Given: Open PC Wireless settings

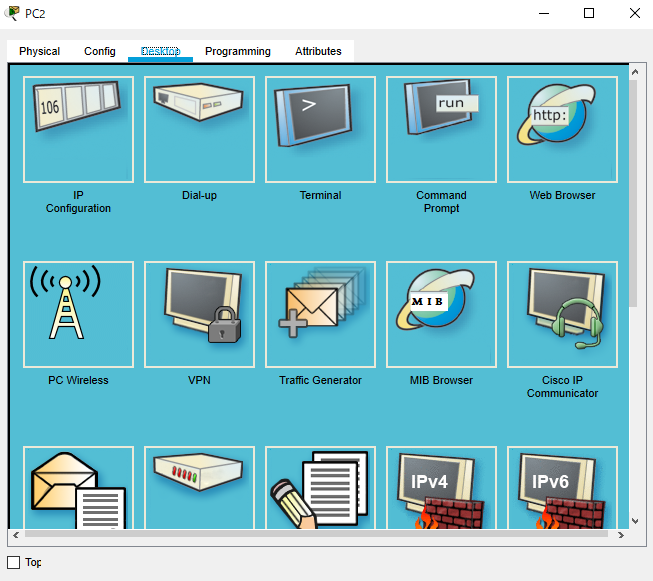Looking at the screenshot, I should (x=78, y=314).
